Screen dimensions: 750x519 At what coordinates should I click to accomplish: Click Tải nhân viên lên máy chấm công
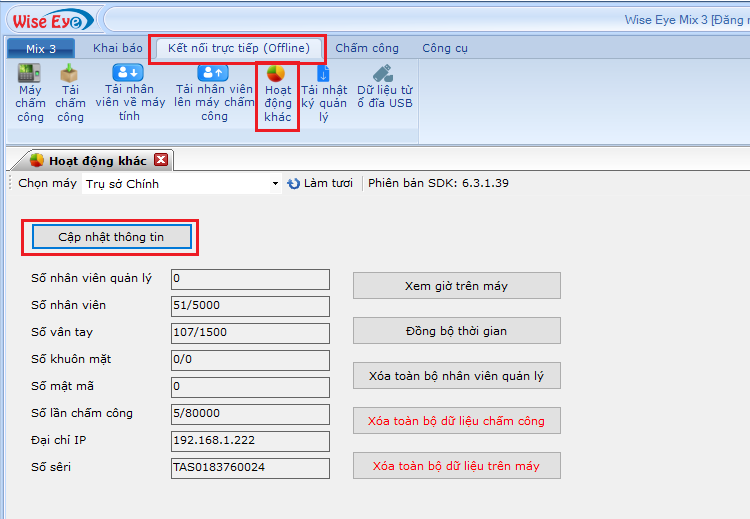pos(214,73)
